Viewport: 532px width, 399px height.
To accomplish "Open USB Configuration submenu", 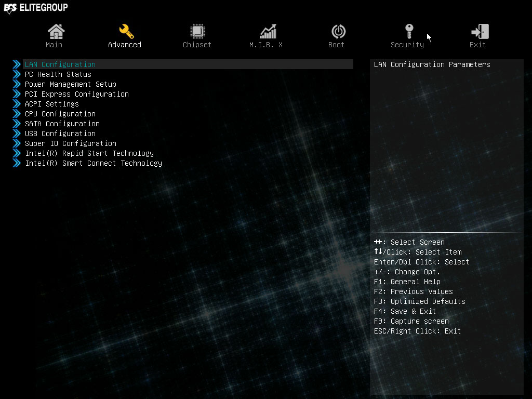I will click(60, 134).
